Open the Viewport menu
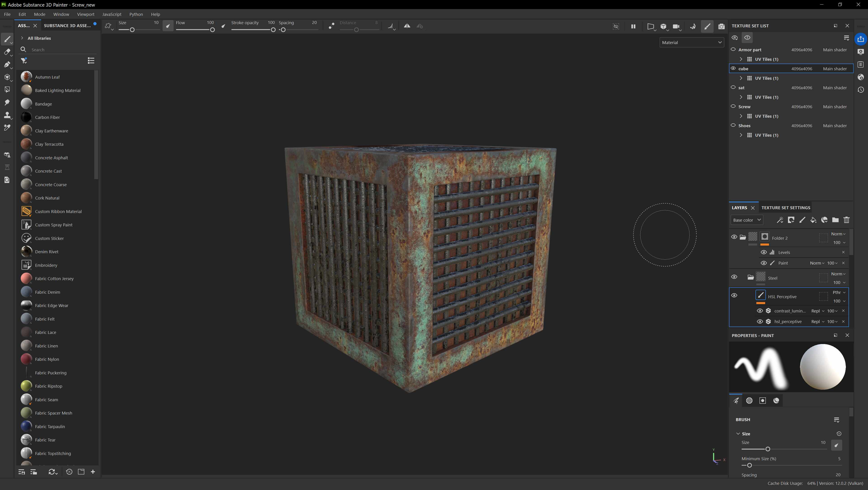Screen dimensions: 868x490 click(x=85, y=14)
